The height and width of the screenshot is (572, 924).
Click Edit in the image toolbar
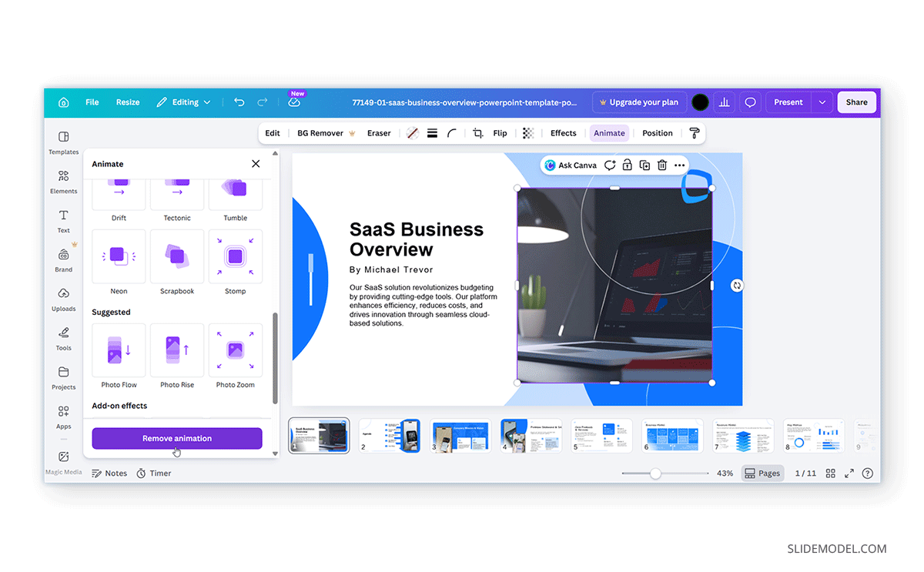(x=273, y=133)
